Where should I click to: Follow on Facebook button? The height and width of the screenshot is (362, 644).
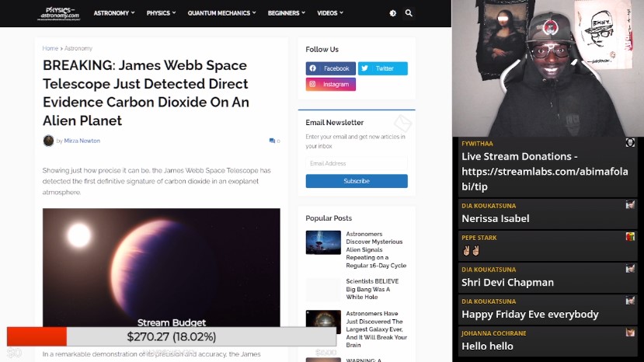(330, 68)
